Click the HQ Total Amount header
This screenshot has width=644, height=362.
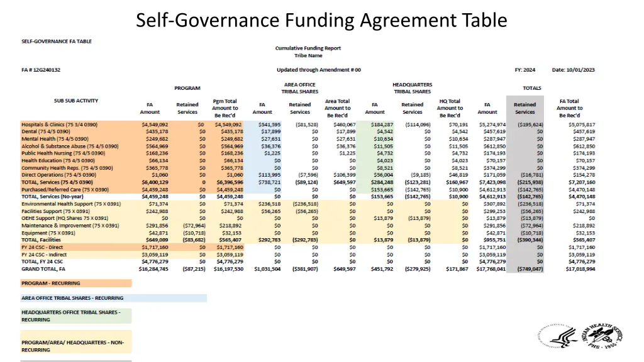point(450,108)
